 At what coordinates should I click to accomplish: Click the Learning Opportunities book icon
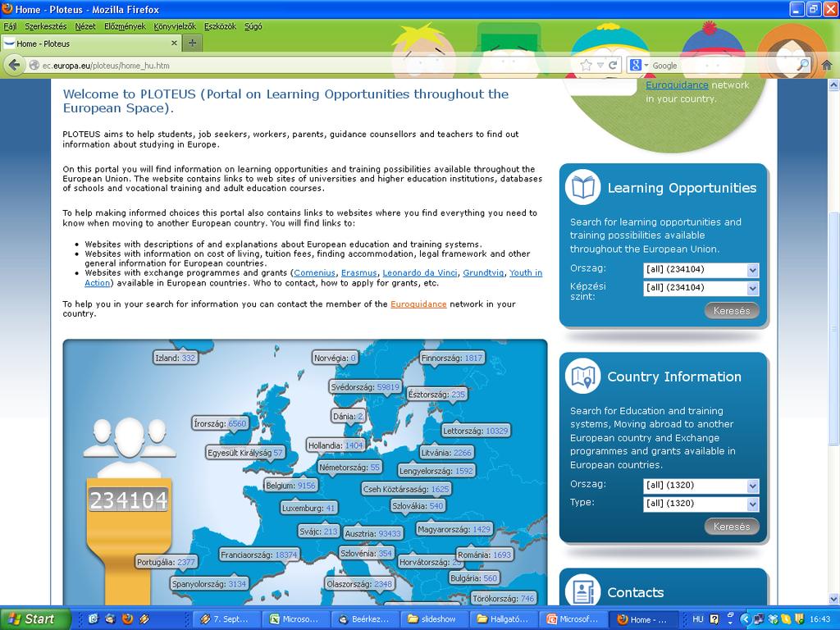[583, 188]
